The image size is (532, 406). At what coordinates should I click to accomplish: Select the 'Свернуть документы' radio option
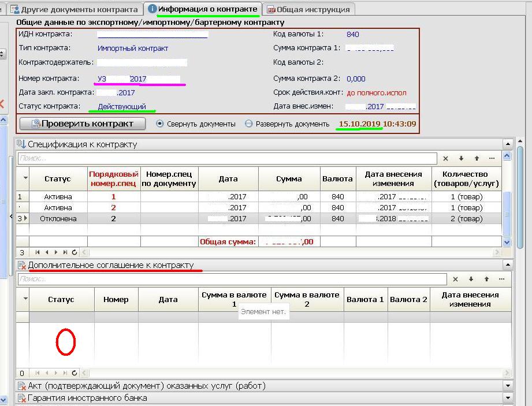(160, 124)
